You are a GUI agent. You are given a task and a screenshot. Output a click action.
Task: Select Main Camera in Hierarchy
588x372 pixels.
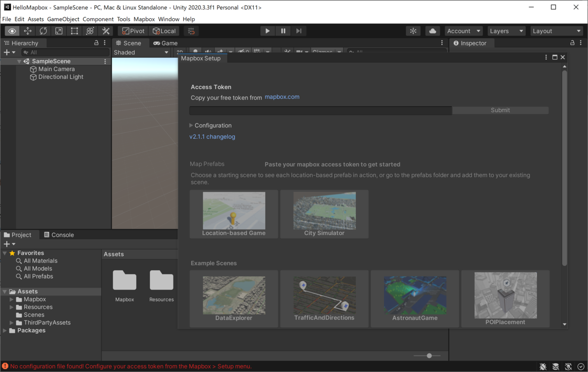(56, 69)
